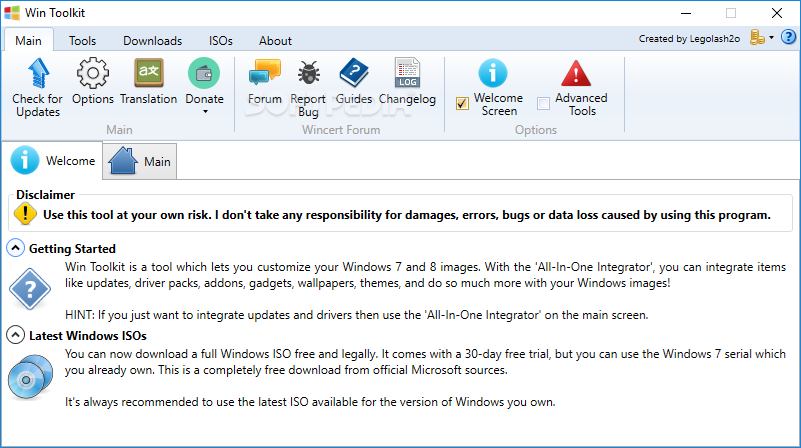
Task: Click the Created by Legolash2o text
Action: click(x=689, y=39)
